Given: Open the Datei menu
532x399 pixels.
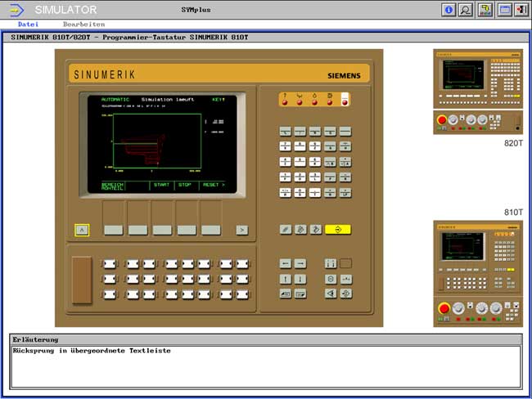Looking at the screenshot, I should [x=28, y=24].
